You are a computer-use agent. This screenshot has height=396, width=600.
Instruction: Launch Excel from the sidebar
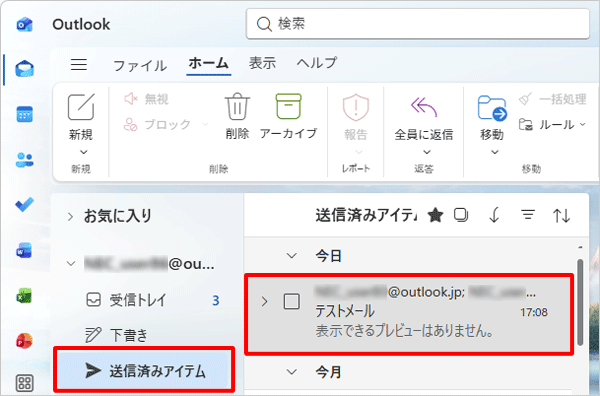(24, 296)
